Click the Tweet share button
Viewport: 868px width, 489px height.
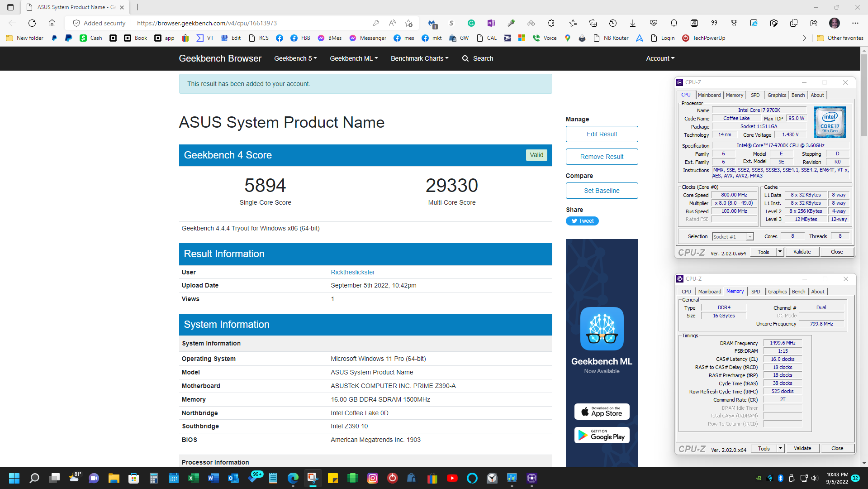pos(582,221)
